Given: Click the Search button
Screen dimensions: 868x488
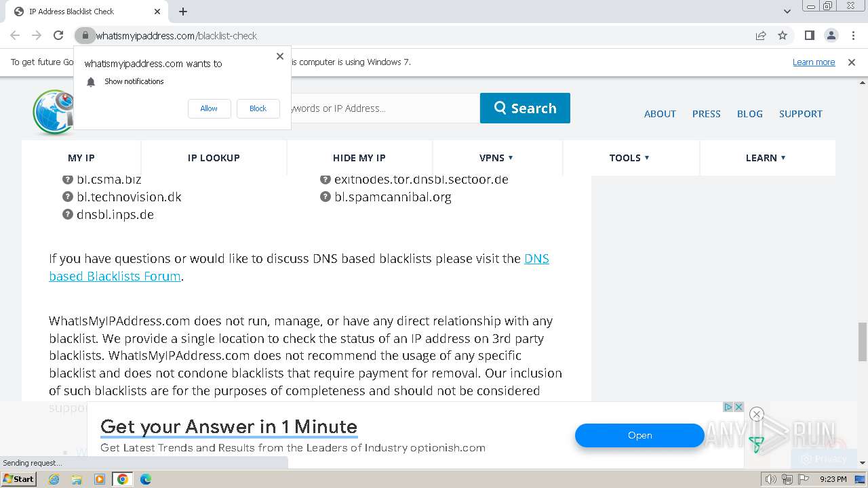Looking at the screenshot, I should coord(525,108).
